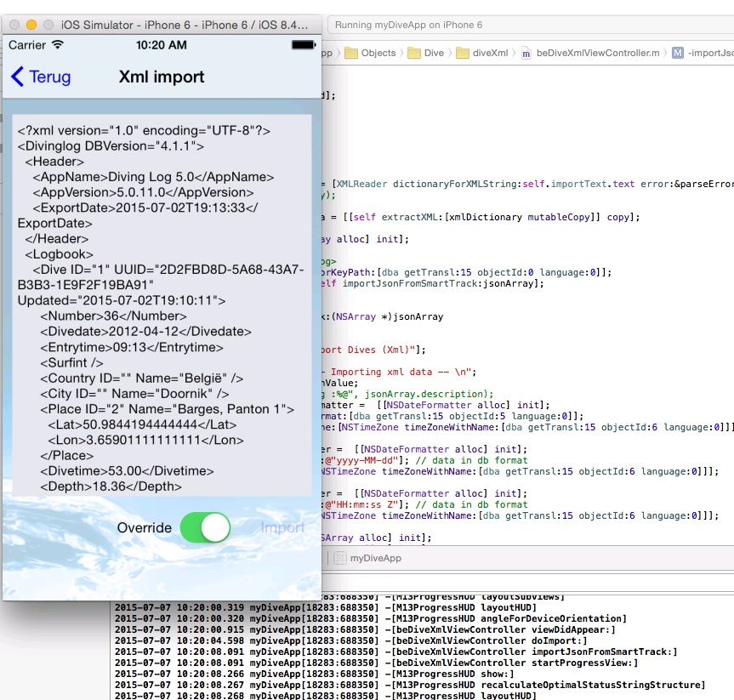Viewport: 734px width, 700px height.
Task: Click the recalculateOptimalStatusStringStructure log line
Action: [x=410, y=685]
